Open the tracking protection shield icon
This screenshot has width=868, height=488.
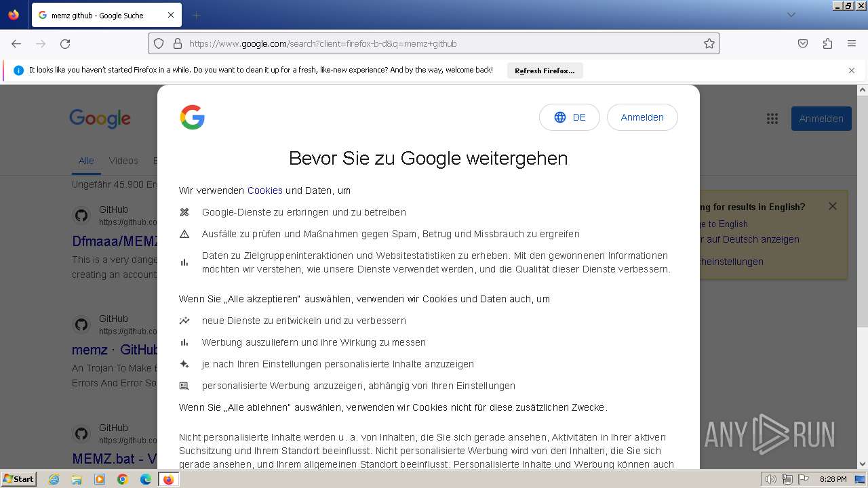tap(159, 43)
